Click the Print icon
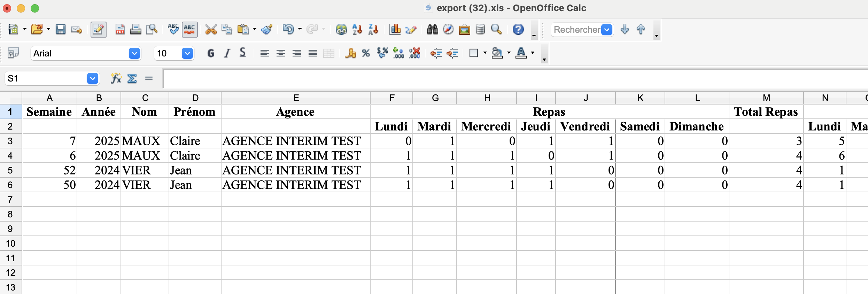The height and width of the screenshot is (294, 868). 136,29
